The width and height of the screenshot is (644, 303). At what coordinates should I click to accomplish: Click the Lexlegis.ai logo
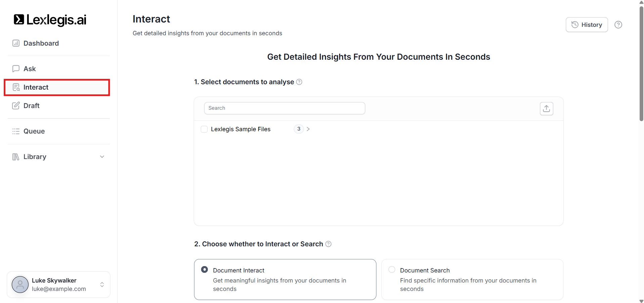pos(50,20)
